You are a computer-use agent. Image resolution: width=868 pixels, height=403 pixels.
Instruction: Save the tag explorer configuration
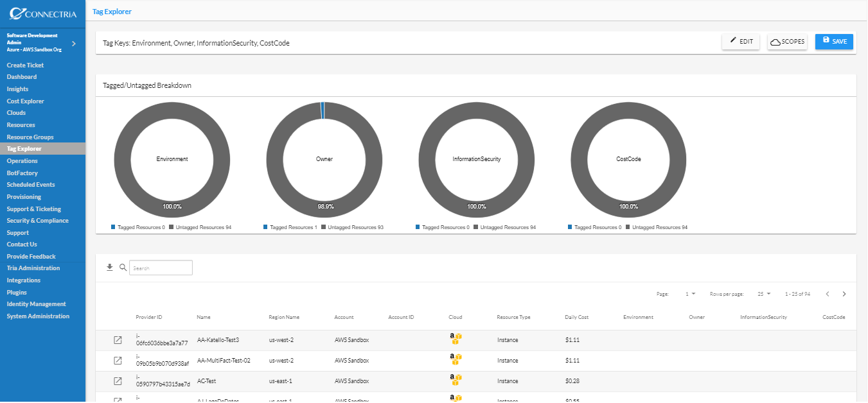click(835, 42)
